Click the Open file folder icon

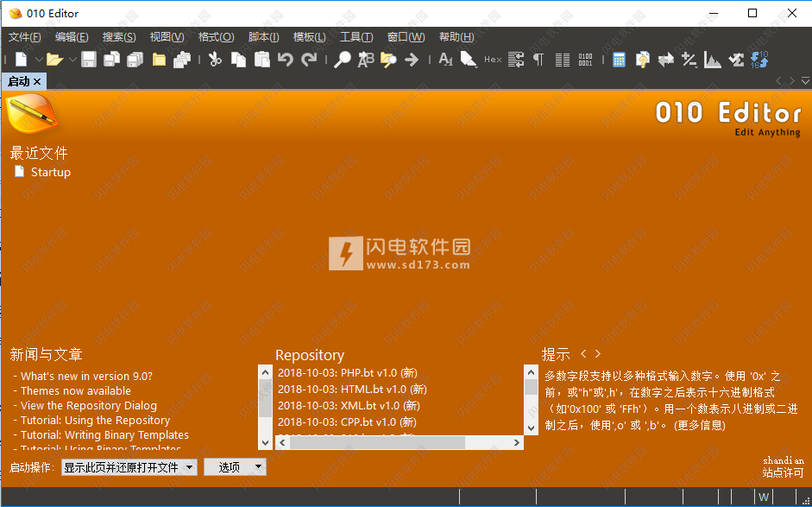[55, 60]
